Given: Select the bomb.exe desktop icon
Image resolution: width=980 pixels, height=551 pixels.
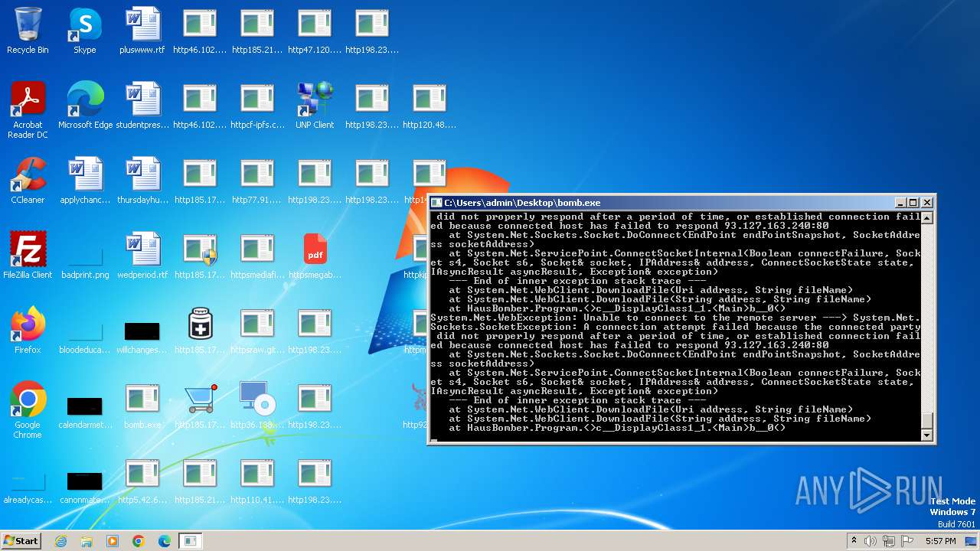Looking at the screenshot, I should [x=142, y=406].
